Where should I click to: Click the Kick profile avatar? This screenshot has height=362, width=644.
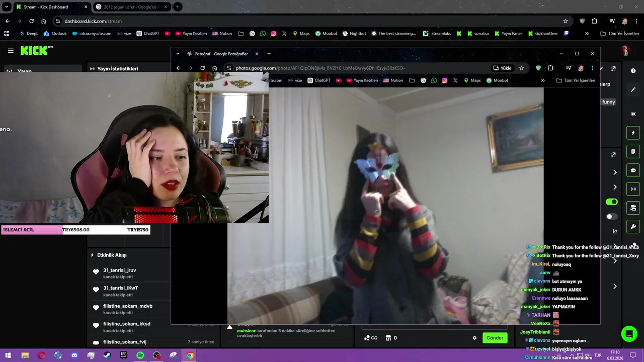click(x=625, y=51)
